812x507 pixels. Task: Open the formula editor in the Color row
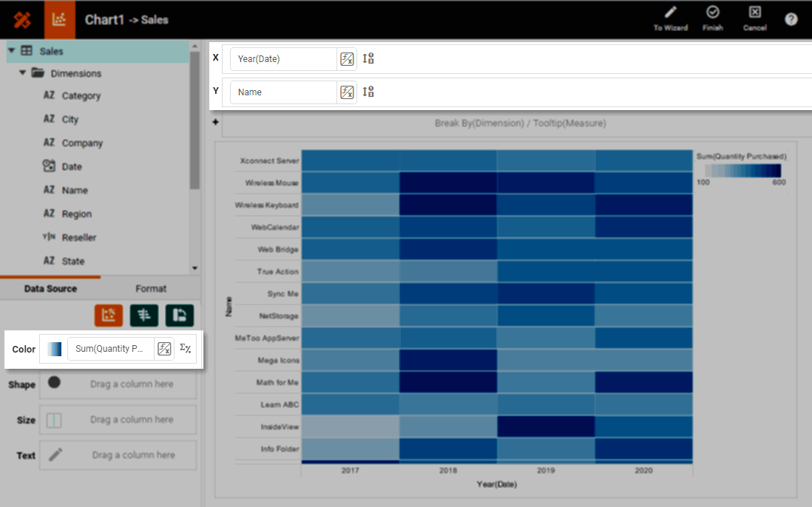(163, 348)
